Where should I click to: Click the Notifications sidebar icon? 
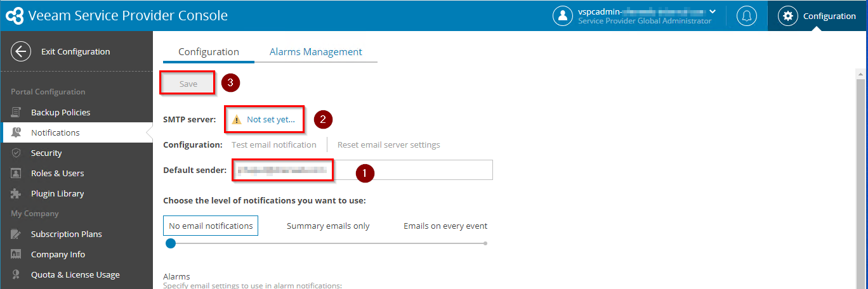coord(16,132)
